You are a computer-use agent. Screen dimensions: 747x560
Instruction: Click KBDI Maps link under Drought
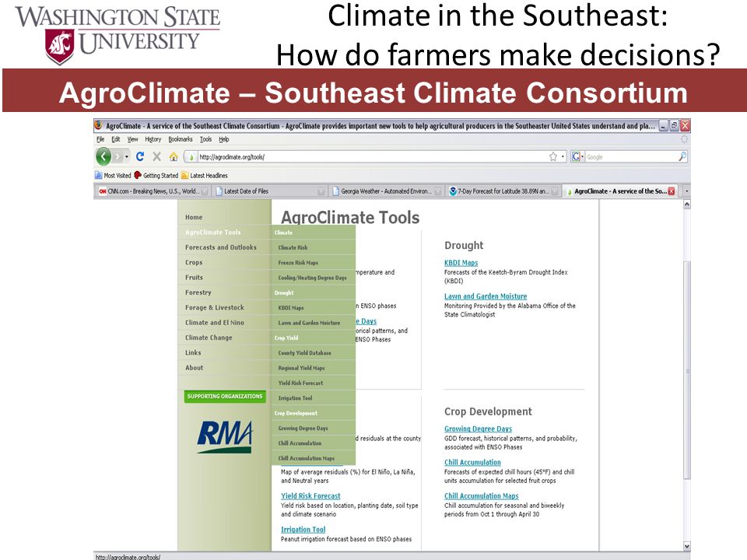click(461, 262)
